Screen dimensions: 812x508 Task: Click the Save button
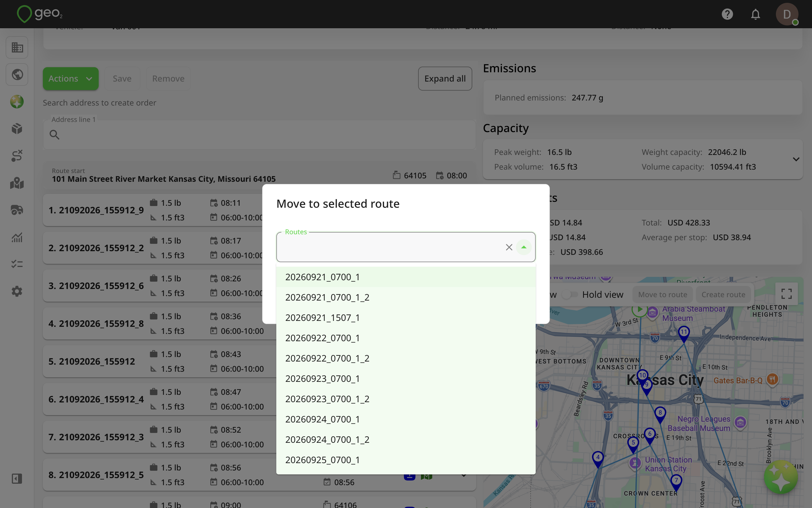coord(122,79)
